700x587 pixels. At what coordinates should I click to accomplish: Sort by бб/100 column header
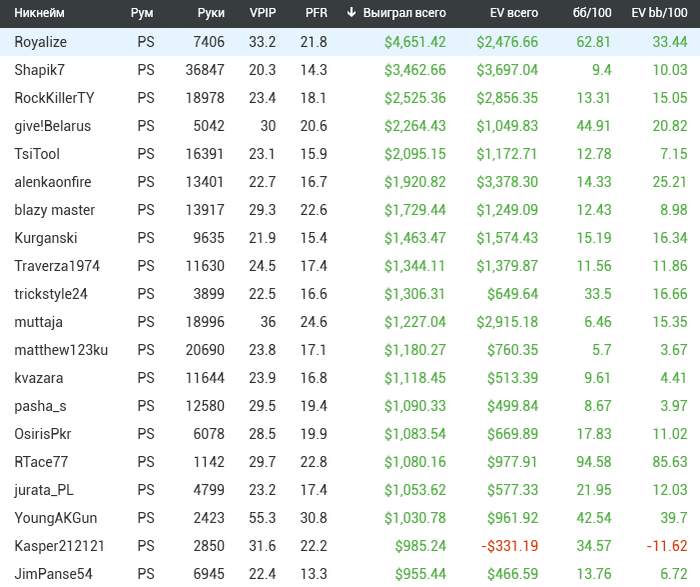[592, 12]
